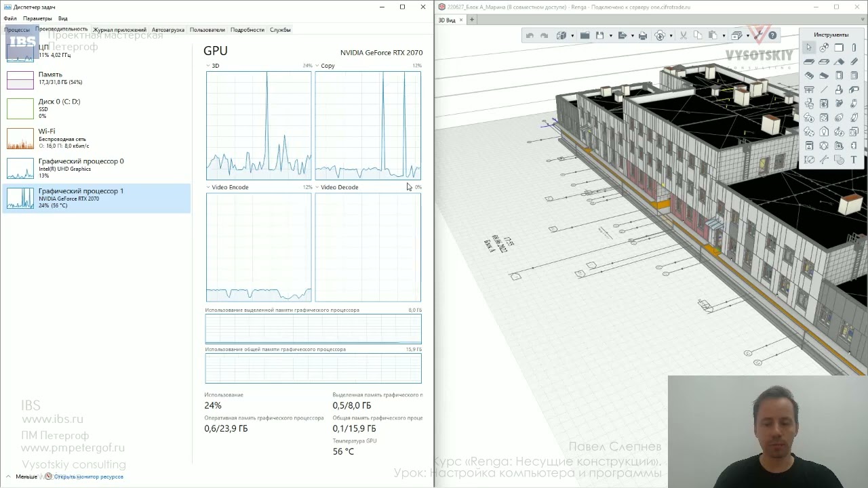This screenshot has width=868, height=488.
Task: Print using the printer icon in Renga
Action: coord(642,35)
